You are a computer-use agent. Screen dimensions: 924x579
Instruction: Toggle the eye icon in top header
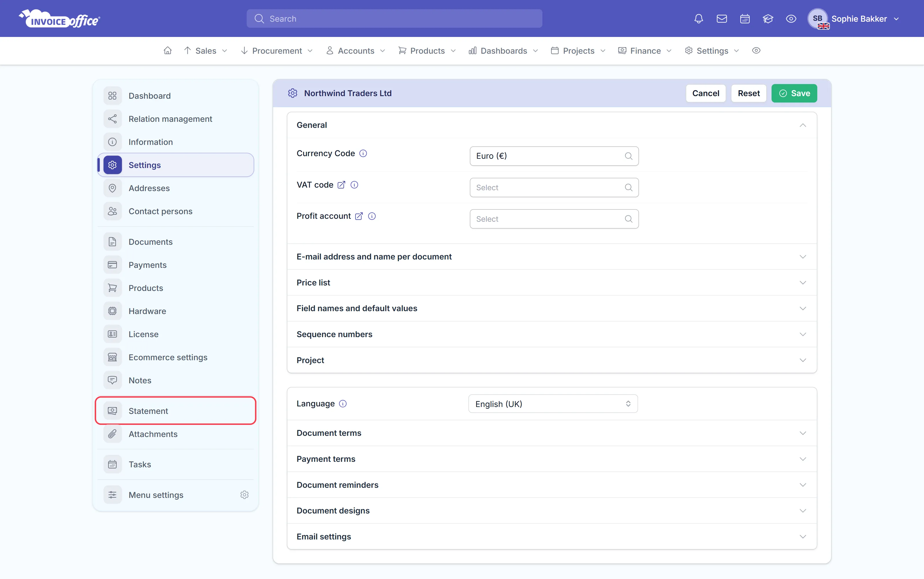pyautogui.click(x=791, y=19)
